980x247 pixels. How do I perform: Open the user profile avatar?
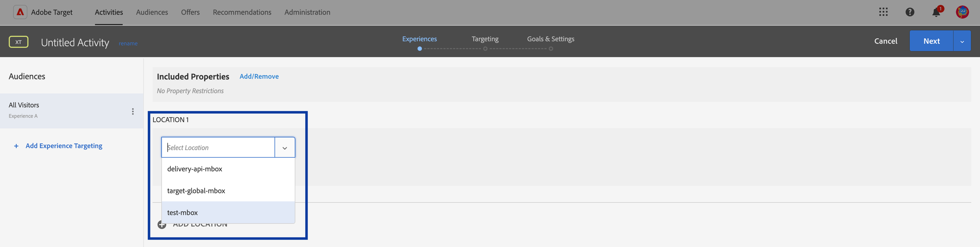pyautogui.click(x=963, y=12)
